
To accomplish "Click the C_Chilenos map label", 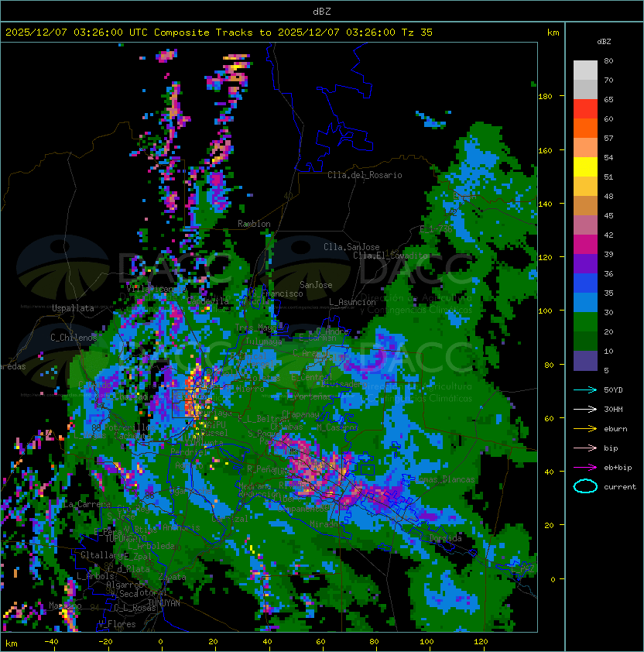I will click(x=74, y=337).
